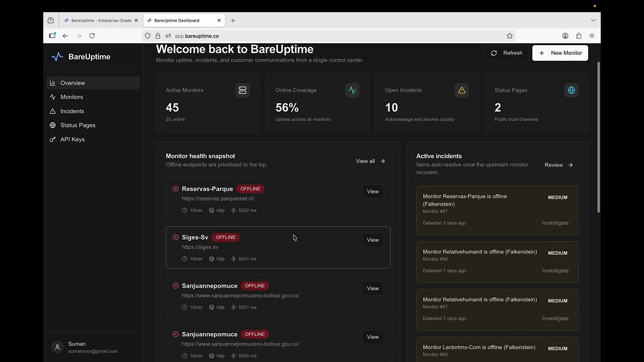
Task: Go to Monitors in the sidebar
Action: coord(94,97)
